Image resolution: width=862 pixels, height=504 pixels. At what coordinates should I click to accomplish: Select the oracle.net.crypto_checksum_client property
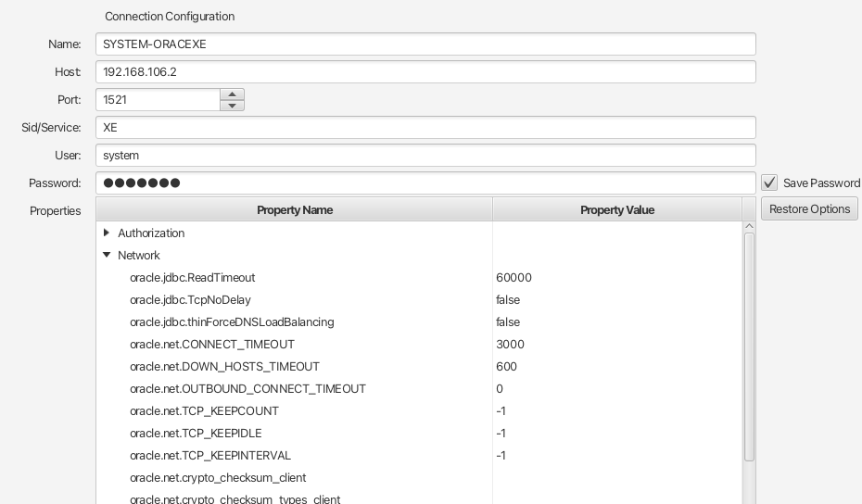coord(218,478)
